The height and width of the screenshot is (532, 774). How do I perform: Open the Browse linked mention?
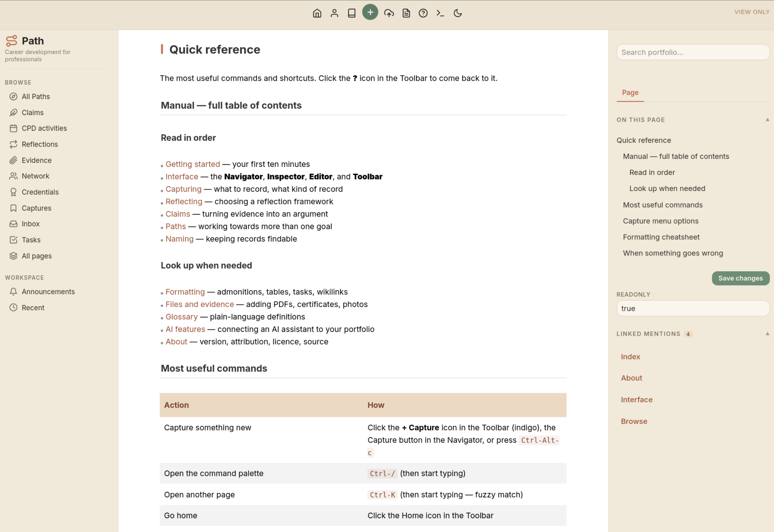(x=634, y=421)
